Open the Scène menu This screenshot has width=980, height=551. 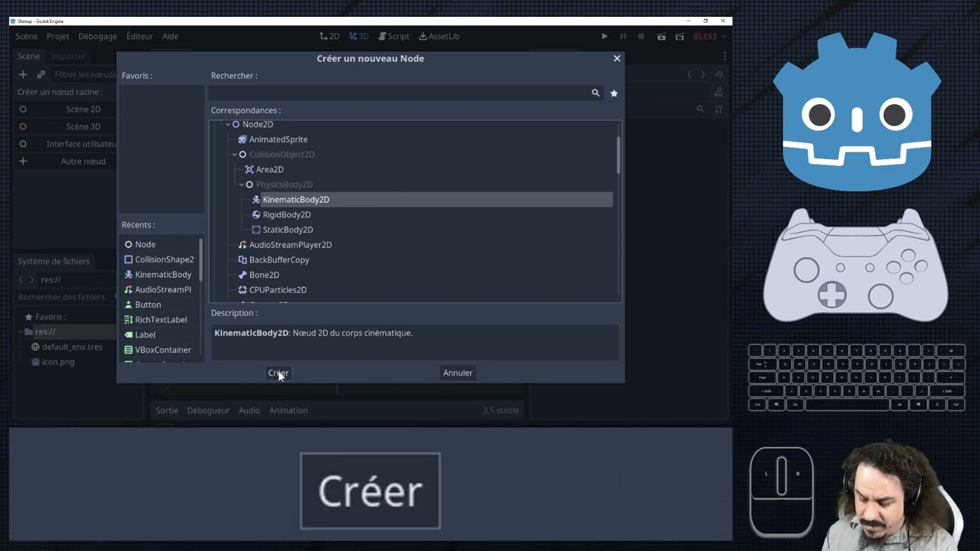[26, 36]
